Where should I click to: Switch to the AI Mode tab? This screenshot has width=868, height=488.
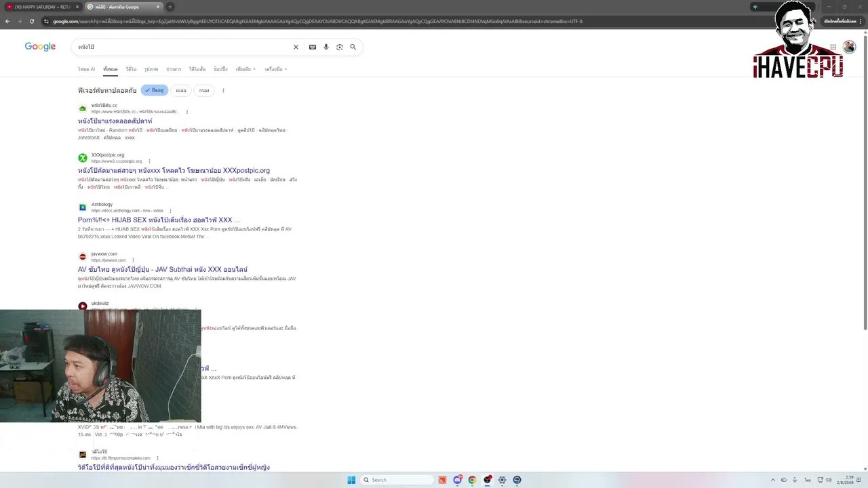tap(86, 69)
